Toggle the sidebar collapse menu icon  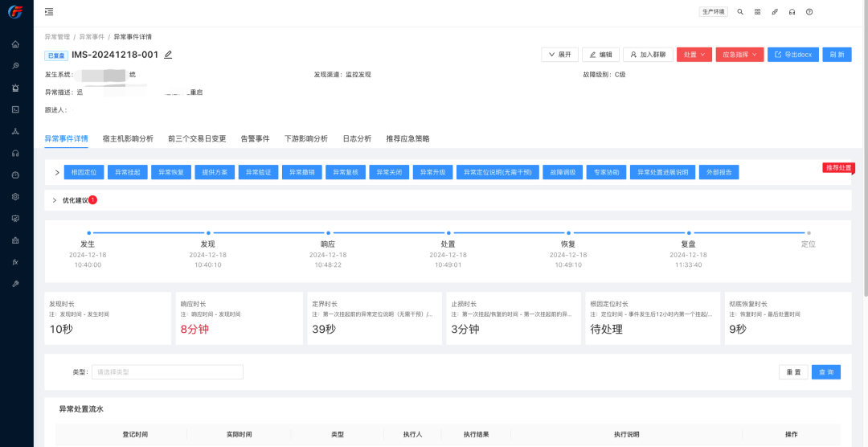[x=50, y=12]
